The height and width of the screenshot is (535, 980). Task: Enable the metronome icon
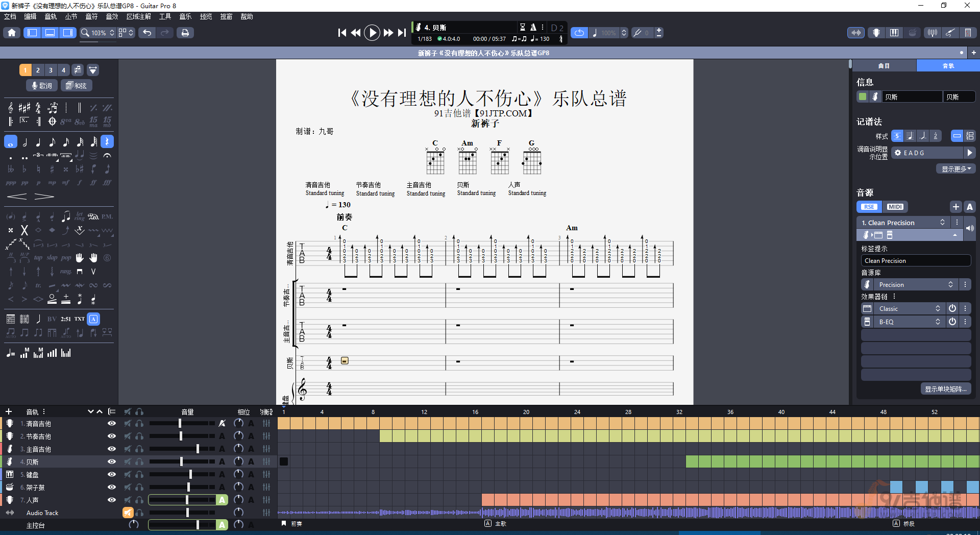[533, 27]
